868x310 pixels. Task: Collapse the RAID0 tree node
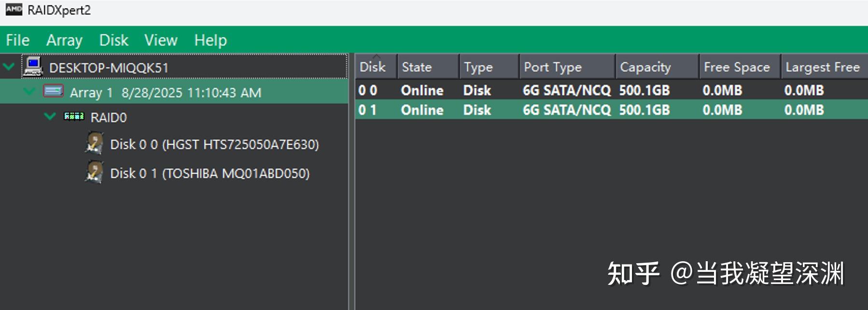[x=50, y=116]
